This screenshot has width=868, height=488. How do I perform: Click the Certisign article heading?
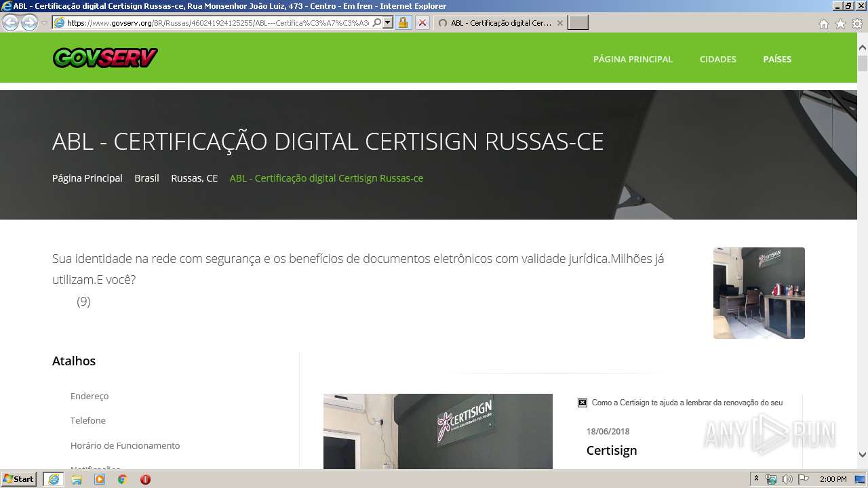(x=612, y=451)
